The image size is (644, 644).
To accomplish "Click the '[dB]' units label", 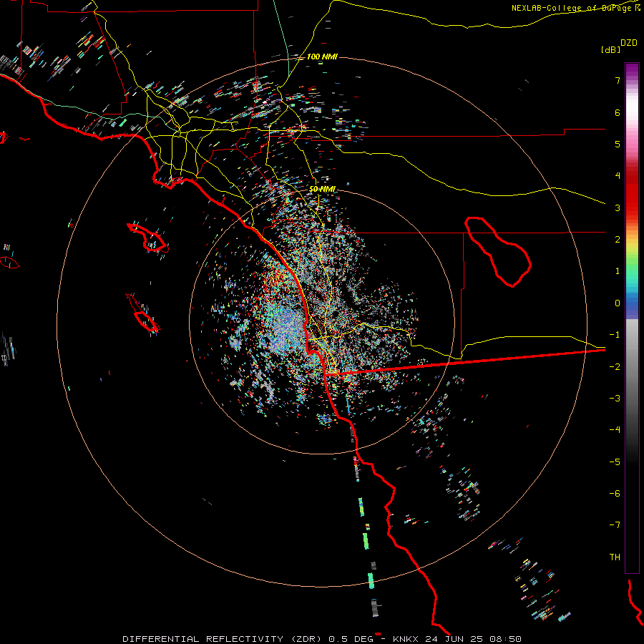I will pyautogui.click(x=611, y=49).
